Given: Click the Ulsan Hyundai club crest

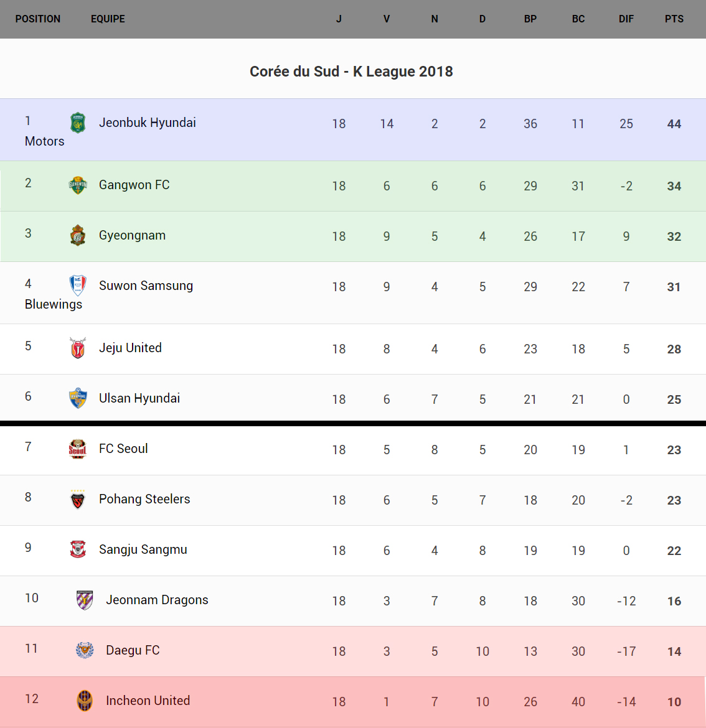Looking at the screenshot, I should 78,398.
